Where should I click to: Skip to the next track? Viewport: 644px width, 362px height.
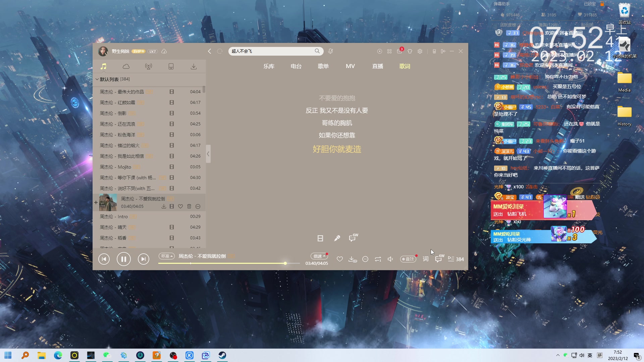[x=144, y=259]
